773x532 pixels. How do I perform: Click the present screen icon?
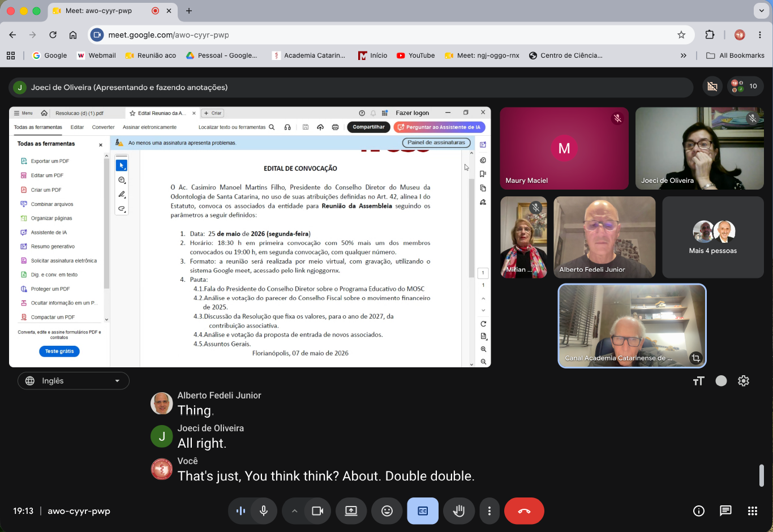pos(351,511)
